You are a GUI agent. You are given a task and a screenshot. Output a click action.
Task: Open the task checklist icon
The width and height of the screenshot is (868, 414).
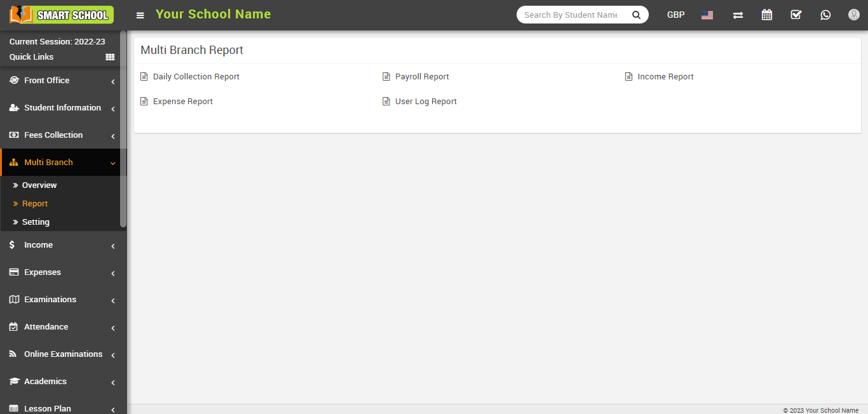pyautogui.click(x=796, y=15)
